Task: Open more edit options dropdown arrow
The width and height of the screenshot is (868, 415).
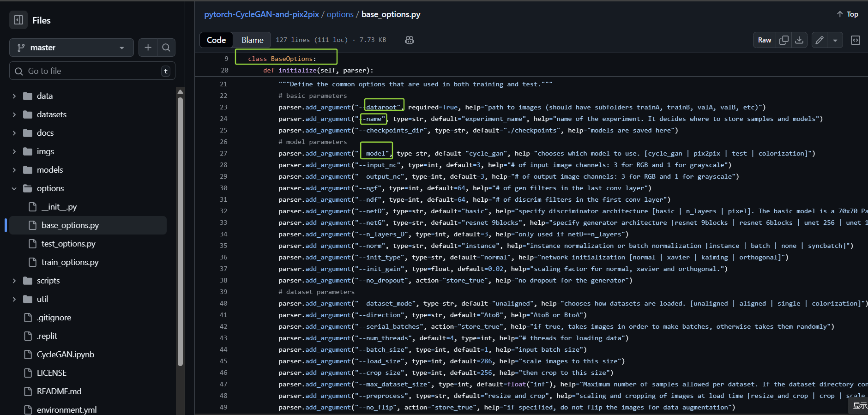Action: point(835,40)
